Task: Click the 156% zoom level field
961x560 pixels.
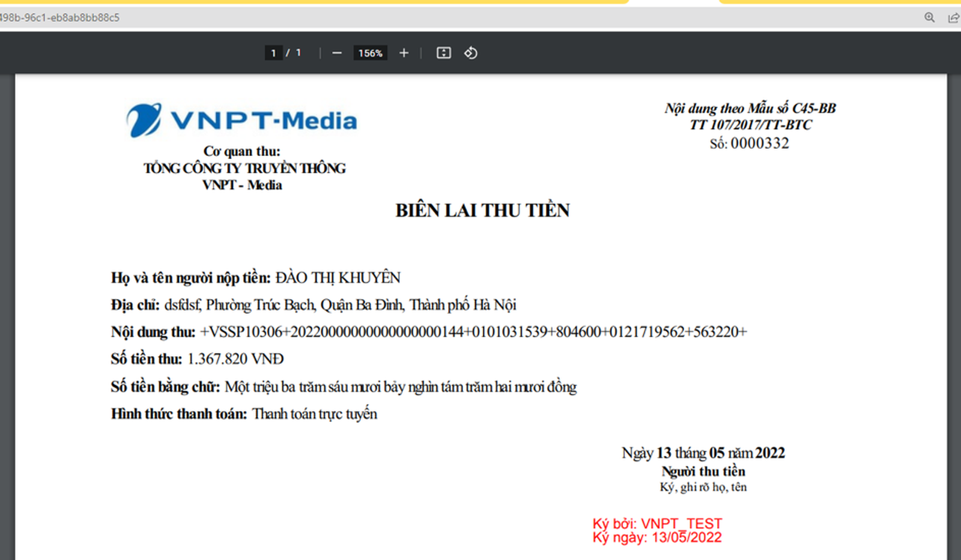Action: pos(370,53)
